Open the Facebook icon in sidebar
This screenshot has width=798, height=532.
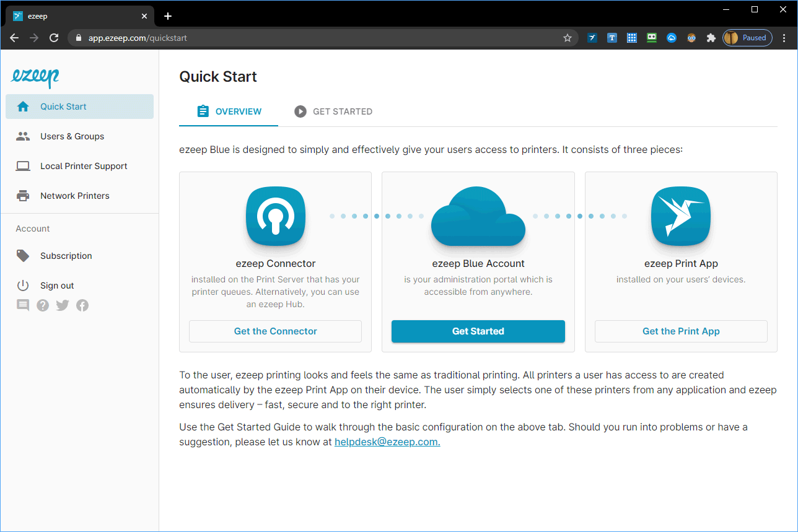pyautogui.click(x=82, y=305)
